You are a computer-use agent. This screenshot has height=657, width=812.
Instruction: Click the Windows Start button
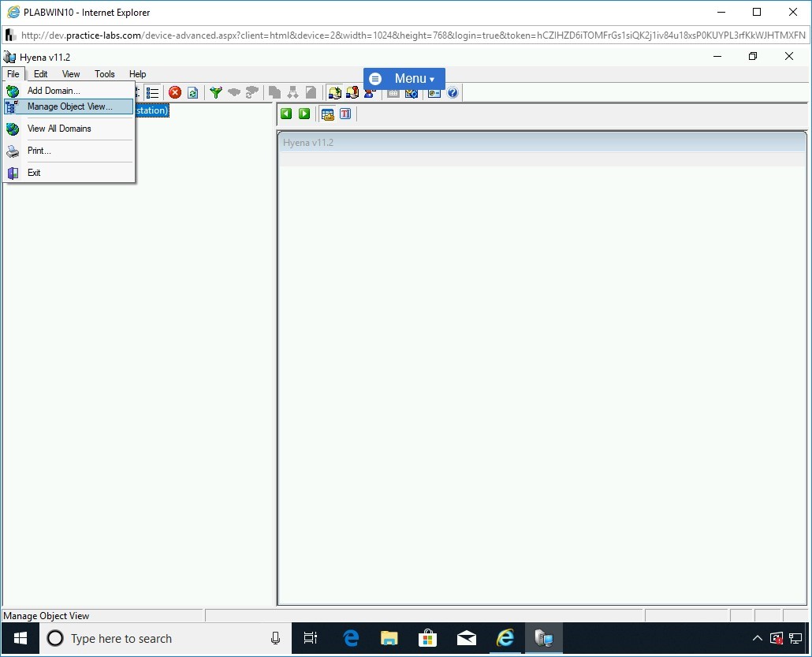coord(20,638)
